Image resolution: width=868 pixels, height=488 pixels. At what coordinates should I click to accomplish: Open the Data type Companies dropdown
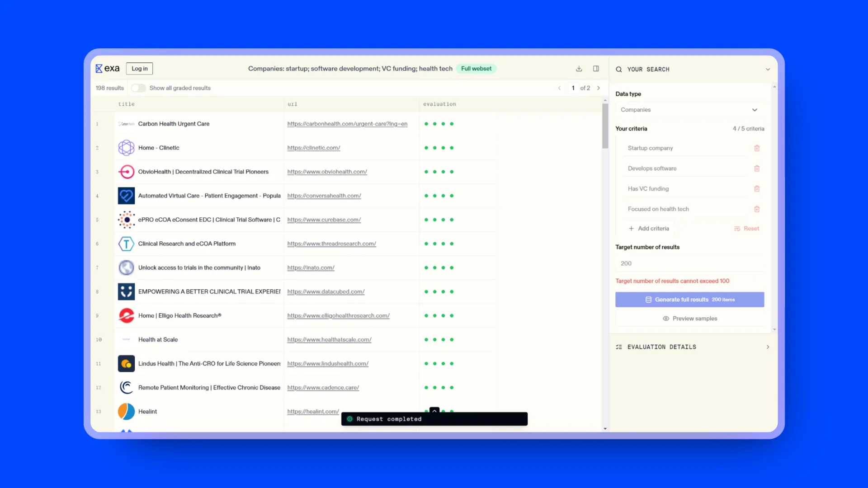coord(689,110)
